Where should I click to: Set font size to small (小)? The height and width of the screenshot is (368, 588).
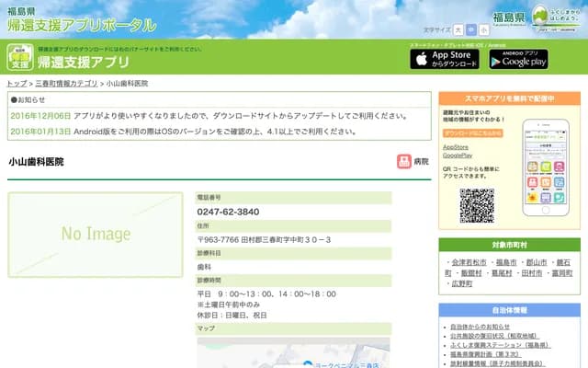(484, 29)
